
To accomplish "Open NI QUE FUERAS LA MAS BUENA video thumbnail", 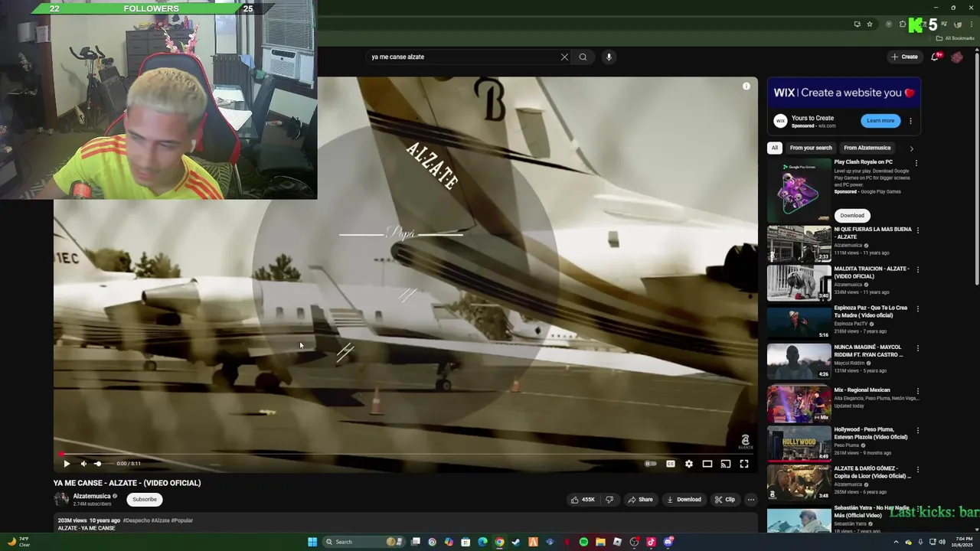I will click(799, 244).
